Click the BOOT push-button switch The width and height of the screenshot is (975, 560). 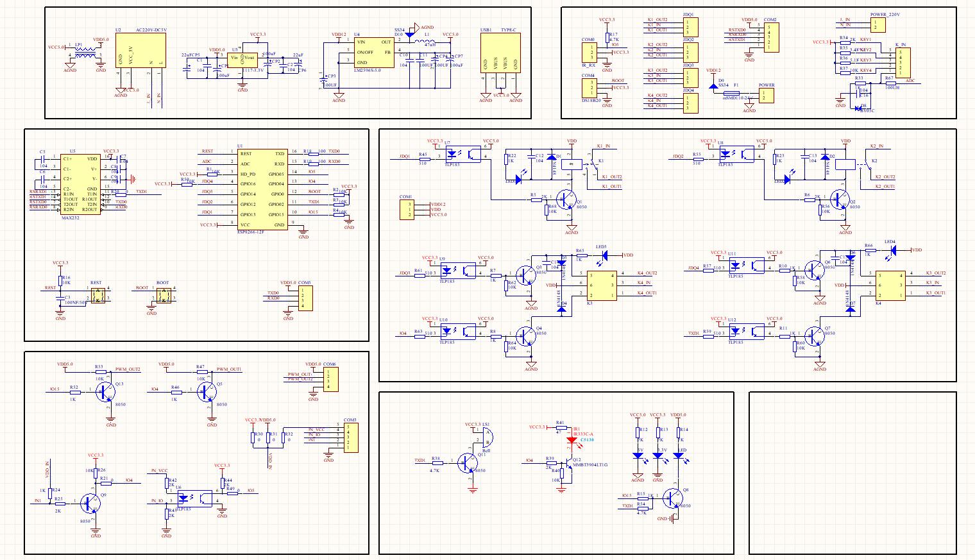click(x=164, y=295)
